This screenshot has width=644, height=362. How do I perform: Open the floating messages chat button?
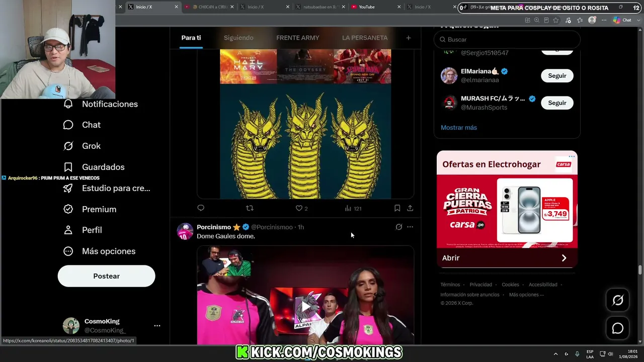(618, 328)
